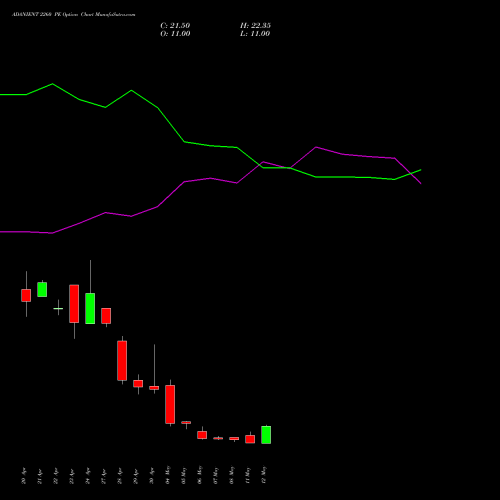
Task: Select the flat candle for 07 May
Action: coord(218,438)
